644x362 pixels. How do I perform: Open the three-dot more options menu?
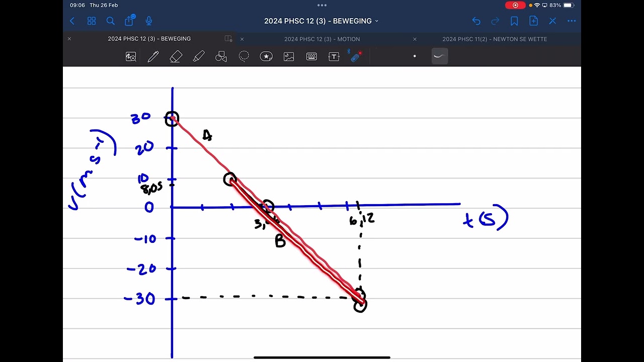[572, 21]
